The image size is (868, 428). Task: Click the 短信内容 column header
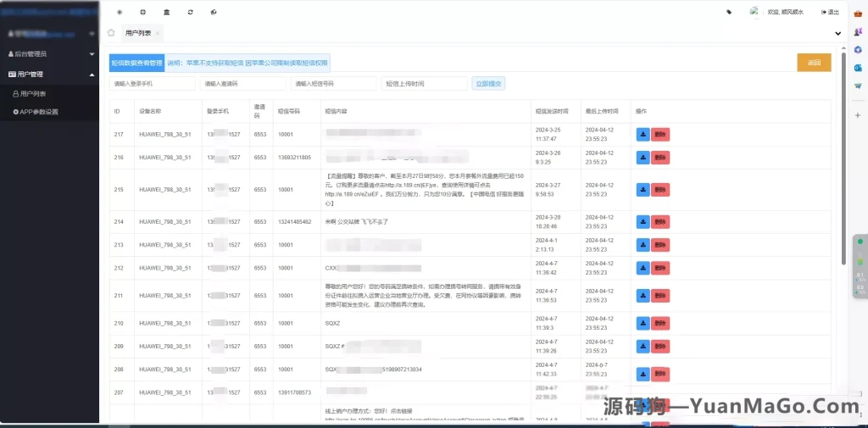point(336,111)
